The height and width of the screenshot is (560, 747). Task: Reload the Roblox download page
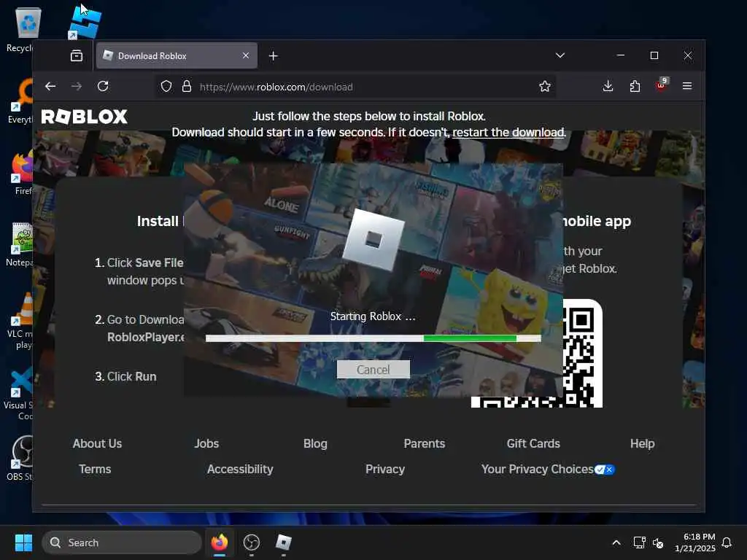pyautogui.click(x=103, y=86)
